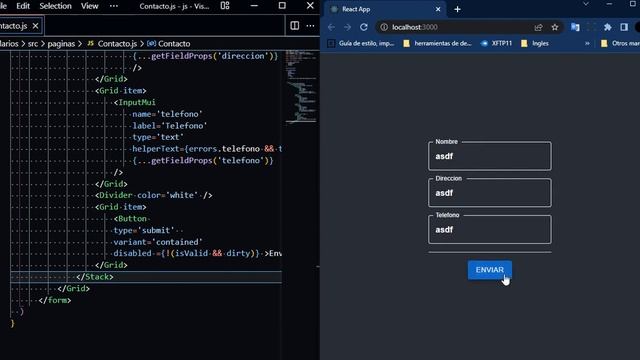Open the browser Extensions puzzle icon
Screen dimensions: 640x360
(x=608, y=27)
